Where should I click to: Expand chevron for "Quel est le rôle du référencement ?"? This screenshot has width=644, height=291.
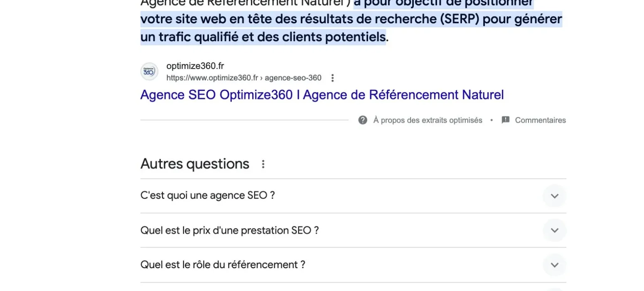point(554,265)
